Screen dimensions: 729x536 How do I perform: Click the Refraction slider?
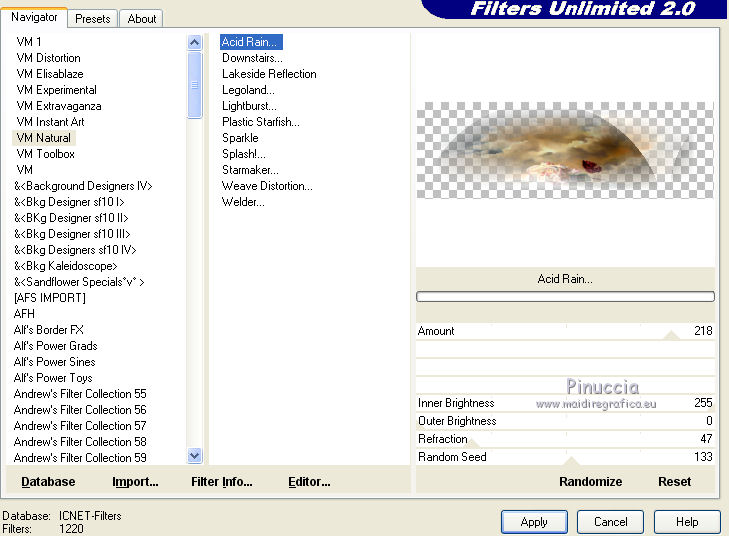click(x=565, y=439)
